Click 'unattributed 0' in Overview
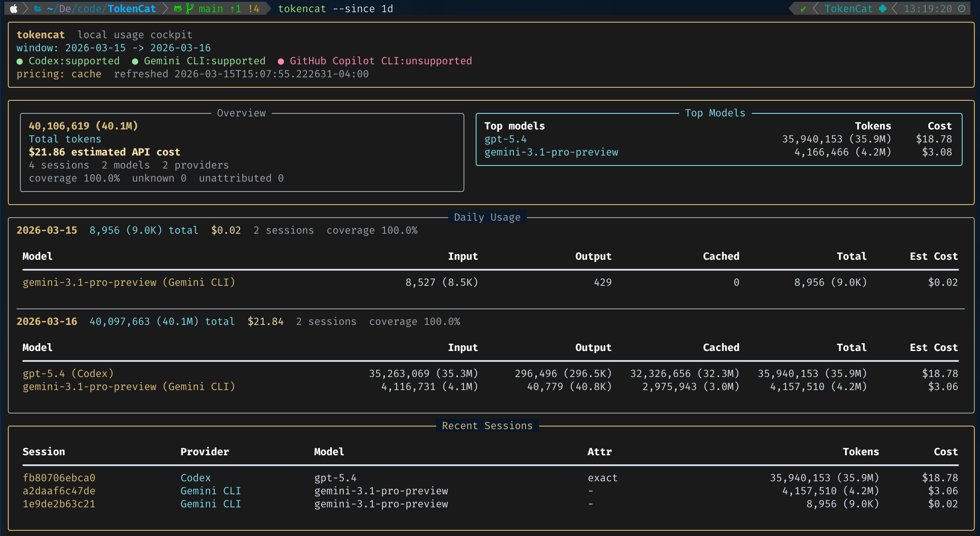This screenshot has width=980, height=536. (x=241, y=178)
